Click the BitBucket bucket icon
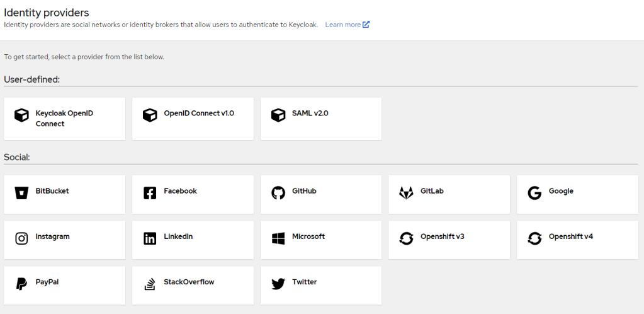The image size is (644, 314). (x=21, y=193)
